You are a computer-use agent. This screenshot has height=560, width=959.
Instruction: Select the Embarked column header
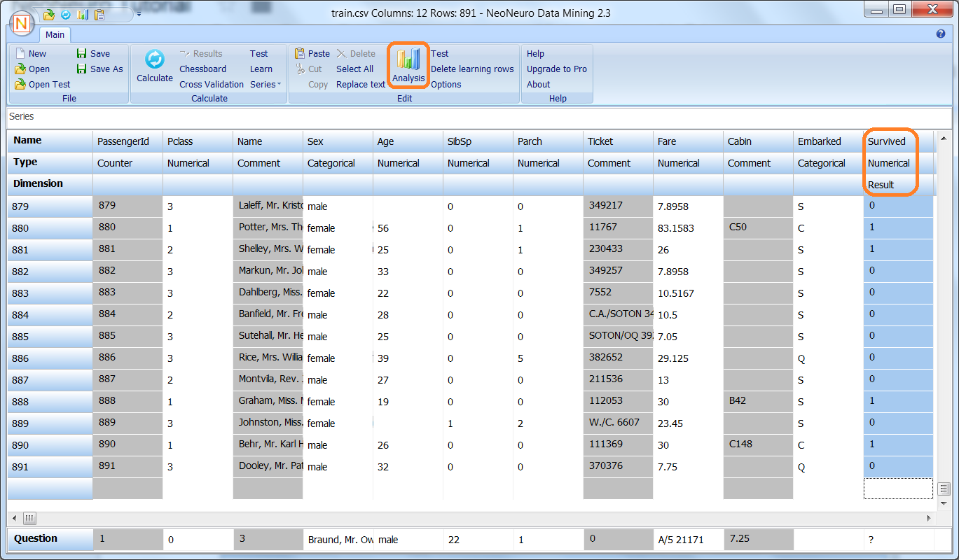click(x=828, y=141)
